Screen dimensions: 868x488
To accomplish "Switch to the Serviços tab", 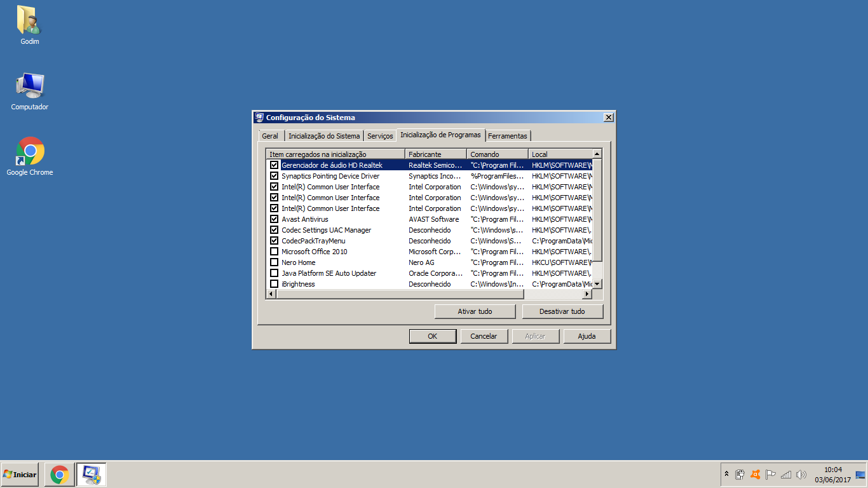I will 380,136.
